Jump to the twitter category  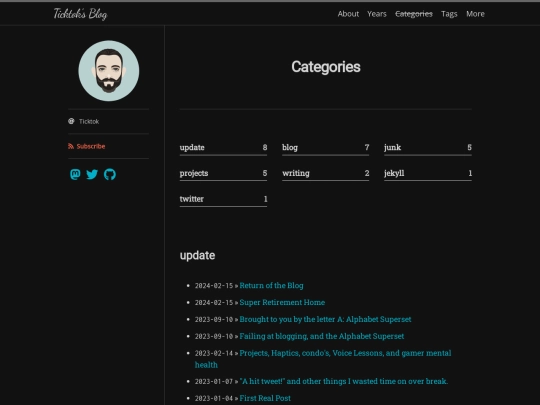223,199
